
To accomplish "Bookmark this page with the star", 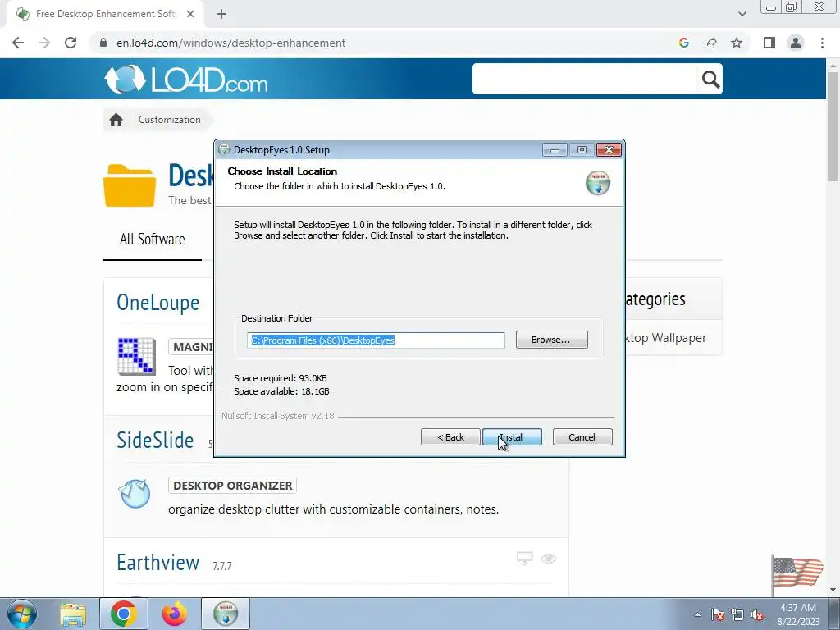I will point(737,43).
